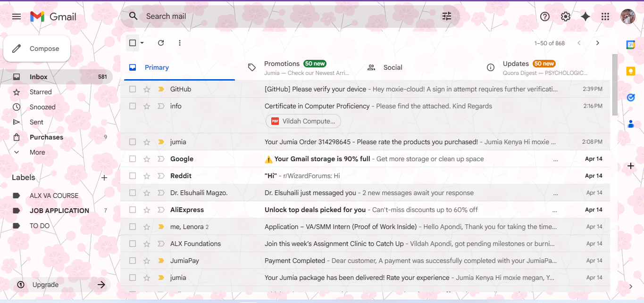The width and height of the screenshot is (644, 303).
Task: Open "Your Gmail storage is 90% full" email
Action: [x=365, y=159]
